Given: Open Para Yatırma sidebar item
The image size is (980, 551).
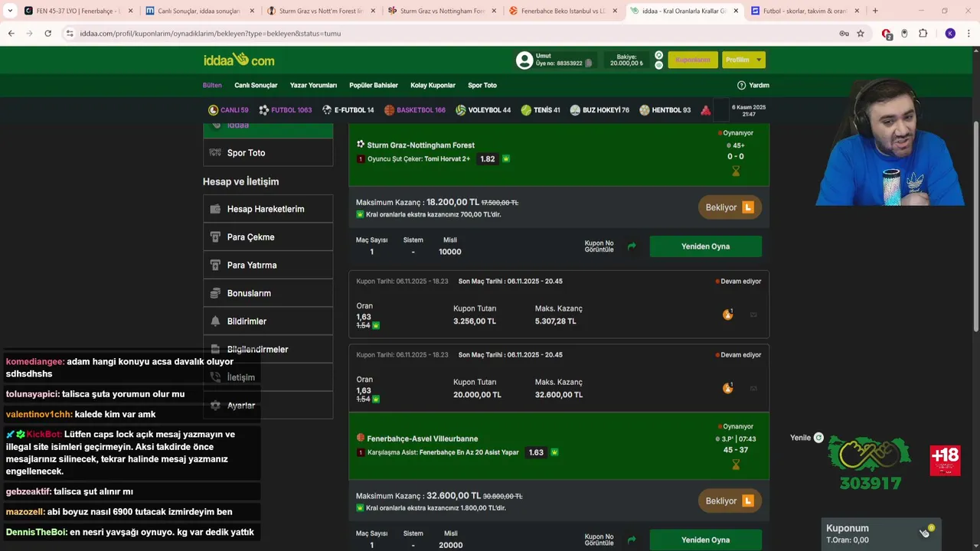Looking at the screenshot, I should 268,265.
